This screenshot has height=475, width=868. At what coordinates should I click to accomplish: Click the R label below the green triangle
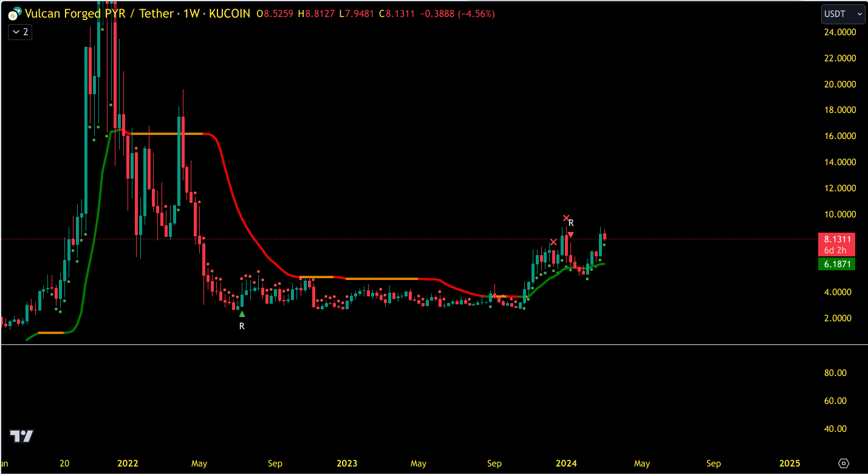[242, 326]
